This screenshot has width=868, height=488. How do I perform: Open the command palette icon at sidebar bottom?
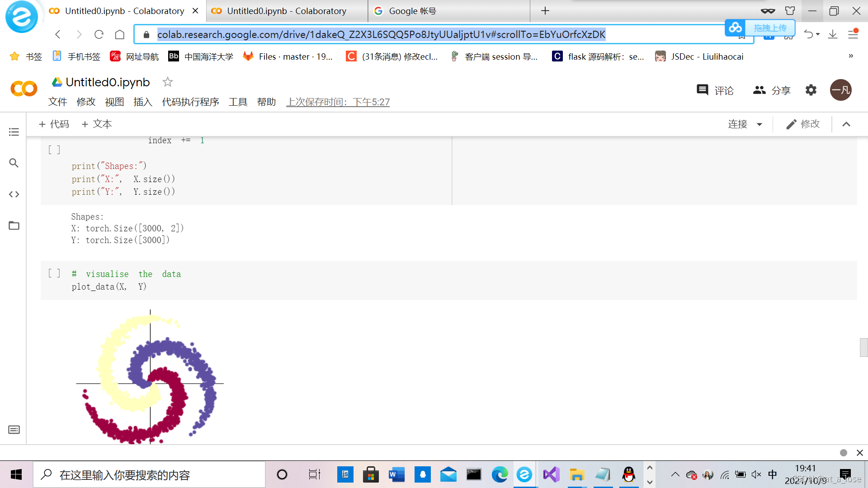[14, 430]
